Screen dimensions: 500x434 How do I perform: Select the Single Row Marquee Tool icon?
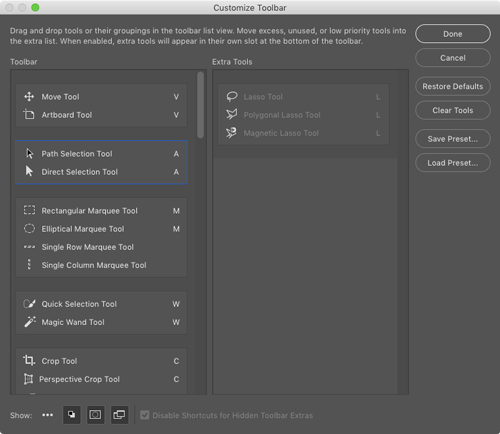pos(29,247)
